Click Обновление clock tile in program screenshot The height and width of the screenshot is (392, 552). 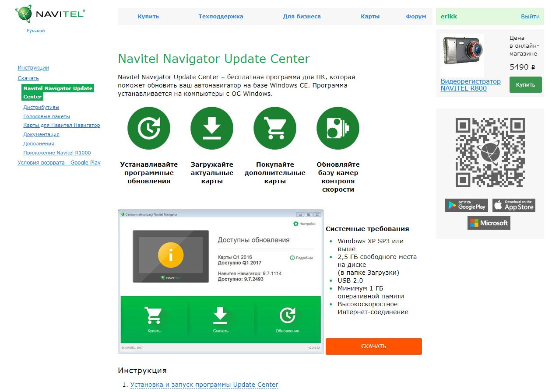(x=288, y=320)
